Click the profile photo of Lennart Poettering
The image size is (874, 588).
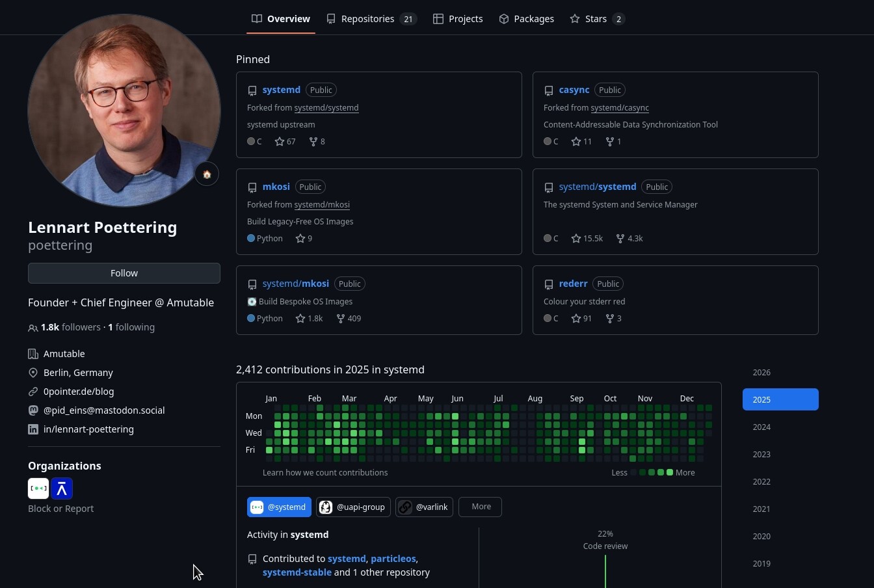pos(124,111)
